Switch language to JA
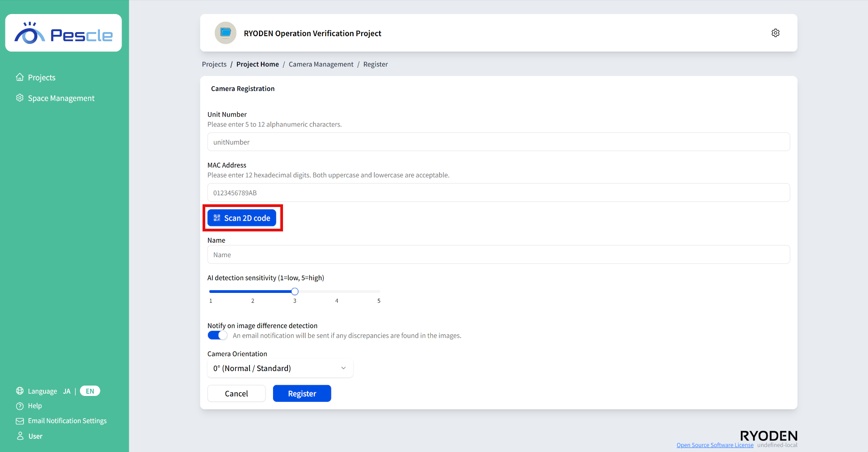The height and width of the screenshot is (452, 868). 67,391
